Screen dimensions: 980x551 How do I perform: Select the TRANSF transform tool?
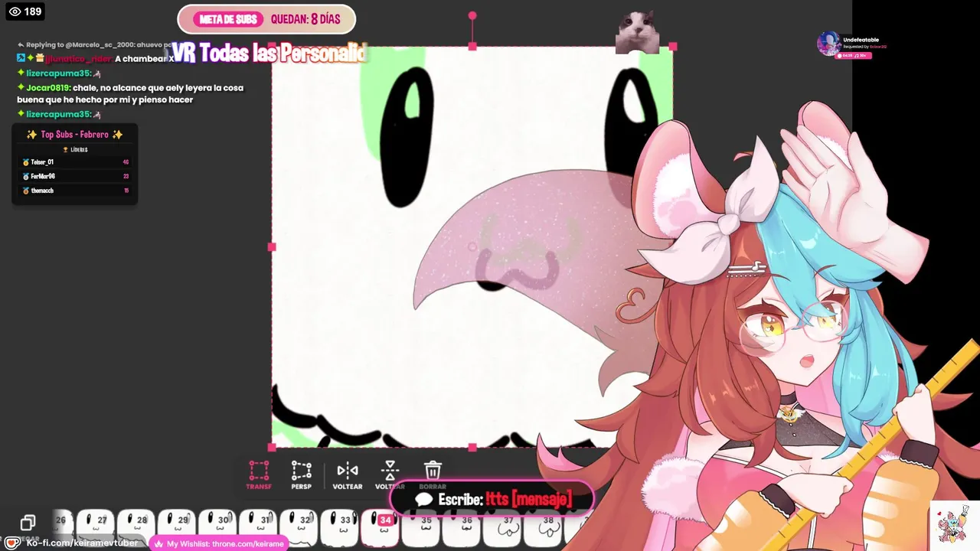tap(259, 474)
